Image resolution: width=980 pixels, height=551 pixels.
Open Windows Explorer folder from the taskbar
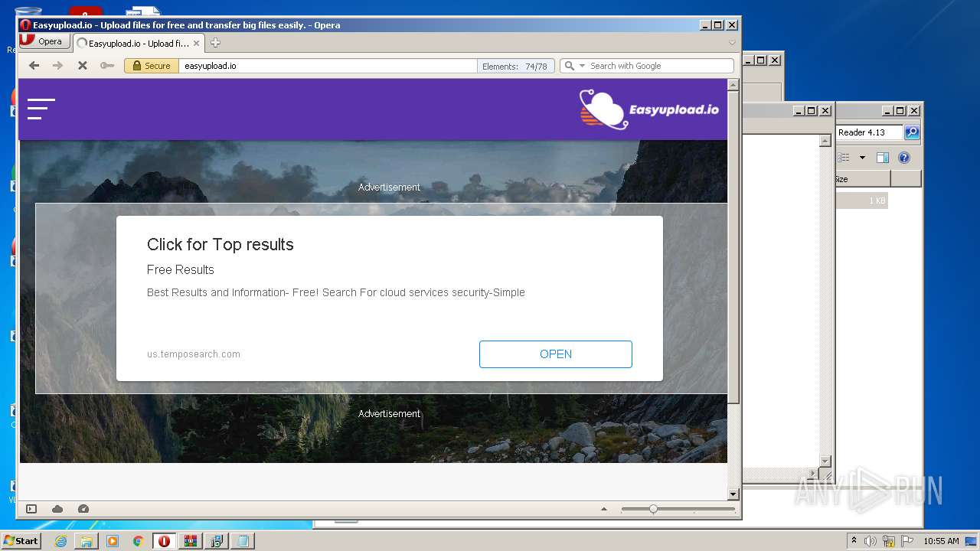click(87, 541)
